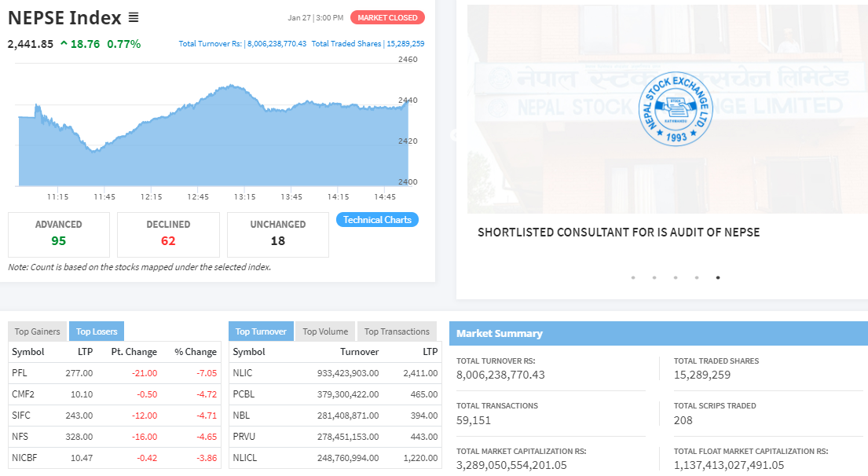Open the menu icon beside NEPSE Index

click(x=134, y=18)
